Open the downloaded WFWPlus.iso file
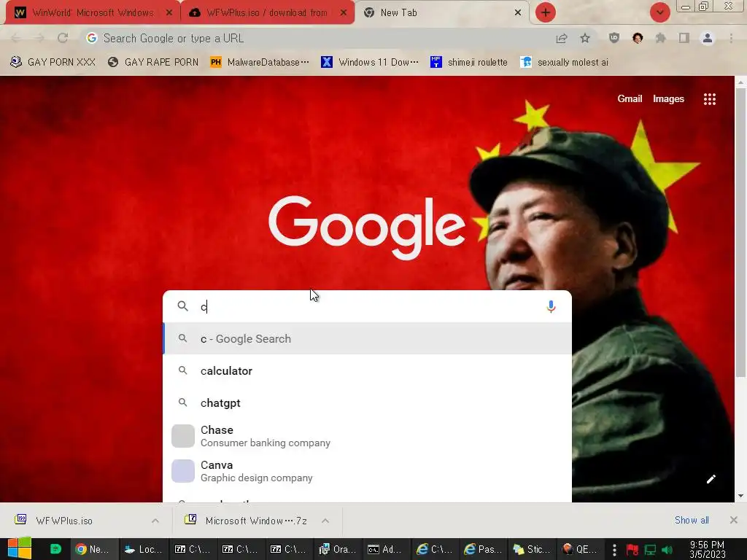Screen dimensions: 747x560 64,521
